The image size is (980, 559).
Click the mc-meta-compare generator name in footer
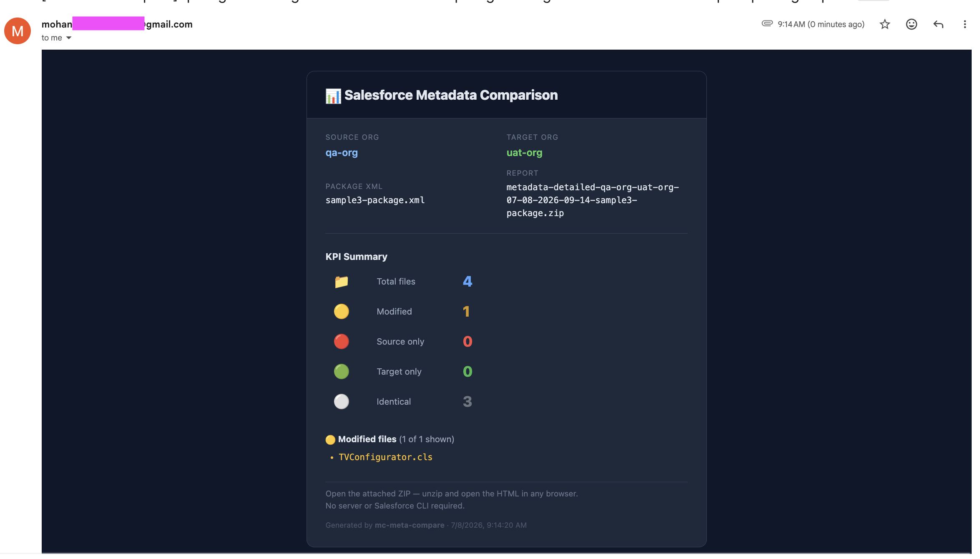[410, 525]
